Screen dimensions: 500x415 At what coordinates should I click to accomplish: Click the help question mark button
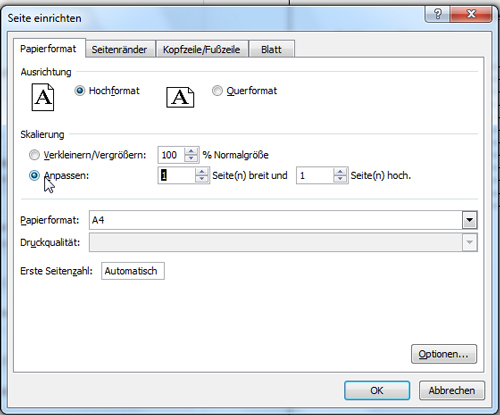tap(437, 14)
